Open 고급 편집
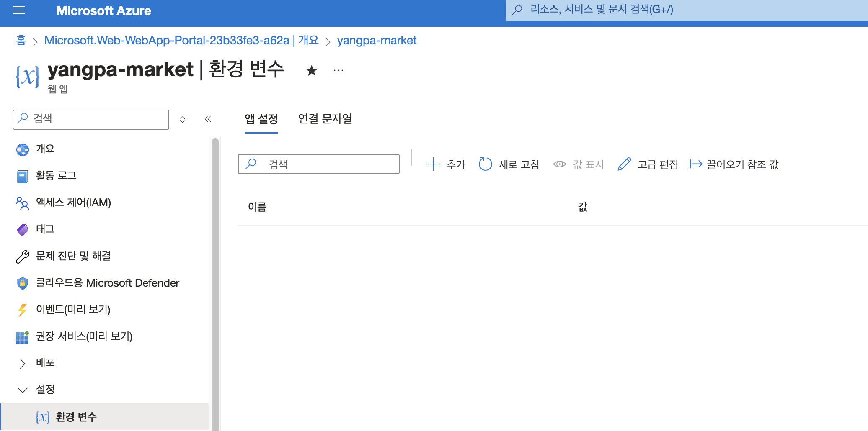The width and height of the screenshot is (868, 431). point(648,164)
